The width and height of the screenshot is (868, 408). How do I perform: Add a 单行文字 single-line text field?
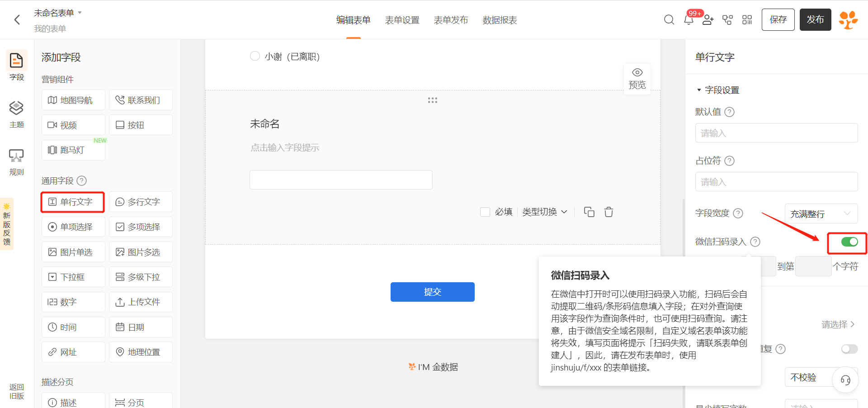click(73, 202)
